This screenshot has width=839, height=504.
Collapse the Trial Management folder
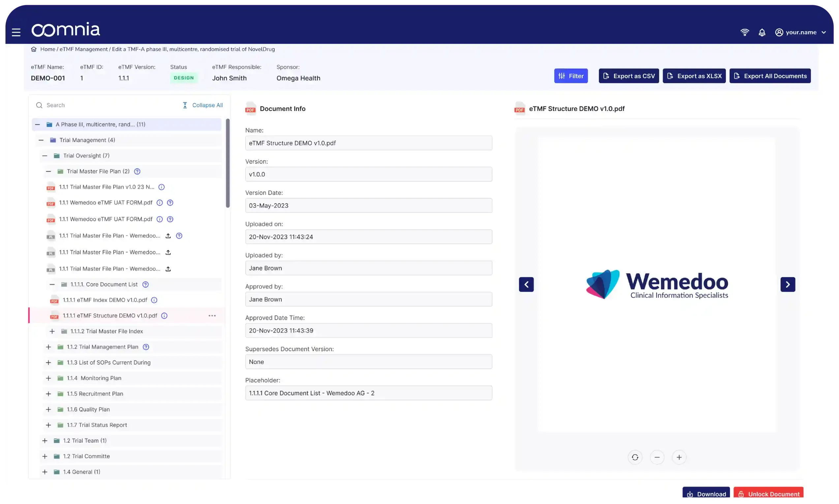click(x=41, y=140)
